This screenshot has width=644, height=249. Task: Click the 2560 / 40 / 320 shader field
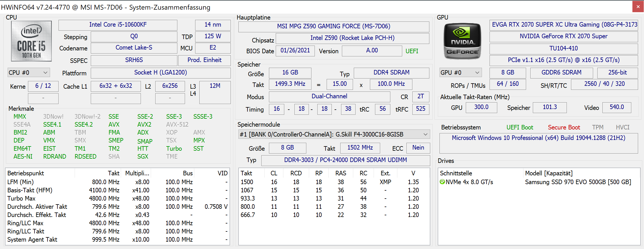[604, 84]
